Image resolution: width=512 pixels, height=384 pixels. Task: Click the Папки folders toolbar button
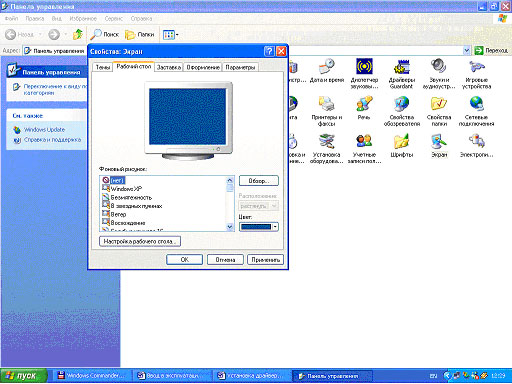139,34
